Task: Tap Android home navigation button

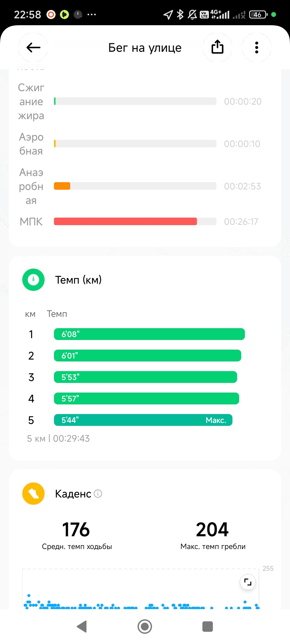Action: (145, 627)
